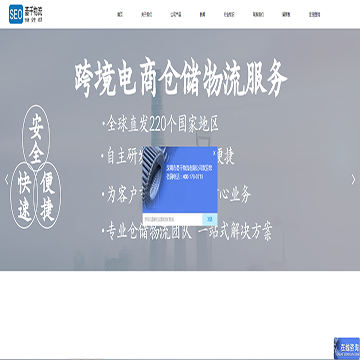Open the 首页 home navigation item

click(120, 14)
